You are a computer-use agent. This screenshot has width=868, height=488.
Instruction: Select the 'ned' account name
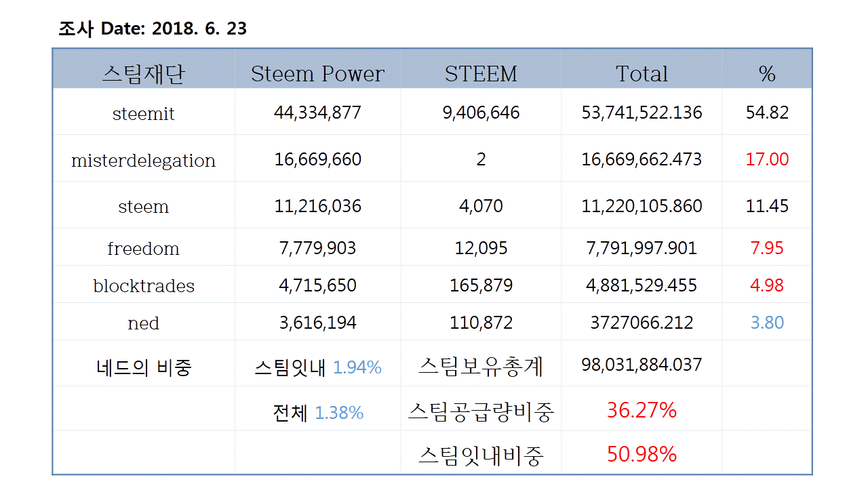(x=143, y=323)
